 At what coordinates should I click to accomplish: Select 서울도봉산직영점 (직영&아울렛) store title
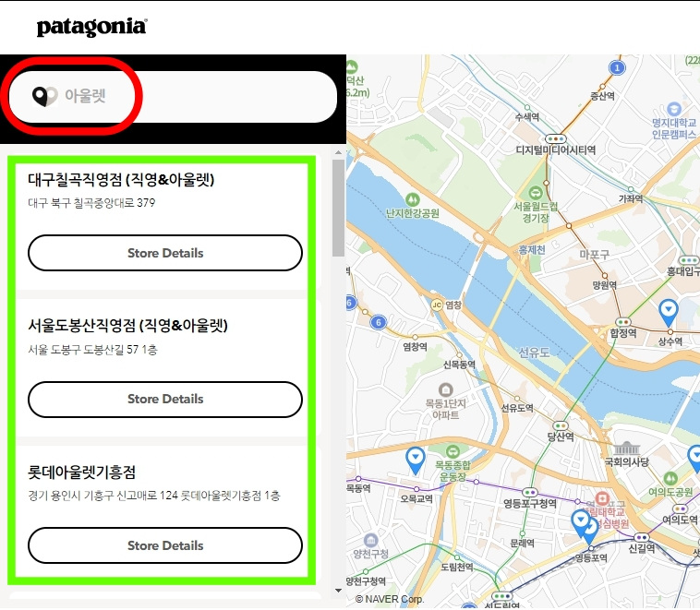127,326
